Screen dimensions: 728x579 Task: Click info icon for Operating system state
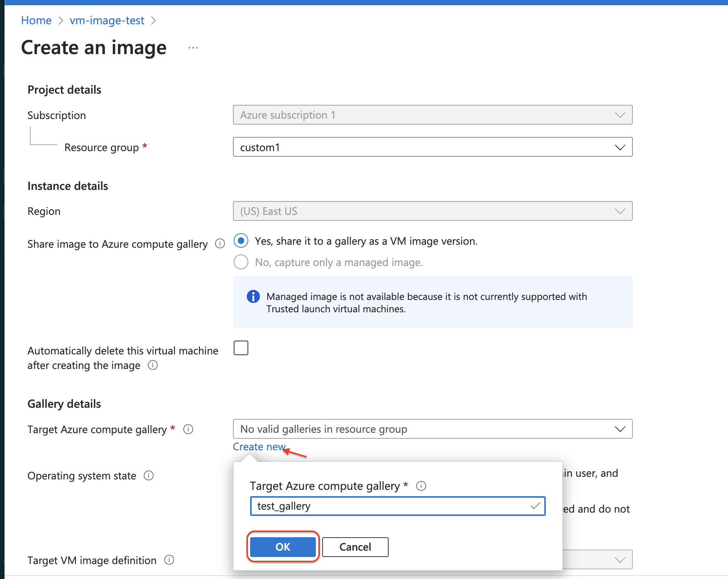point(149,476)
